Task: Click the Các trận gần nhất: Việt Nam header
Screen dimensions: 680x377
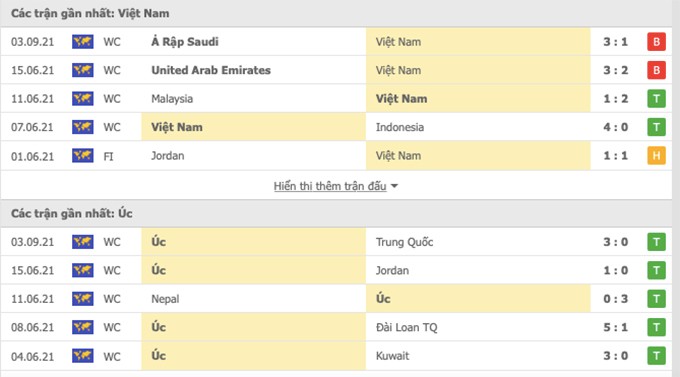Action: tap(90, 13)
